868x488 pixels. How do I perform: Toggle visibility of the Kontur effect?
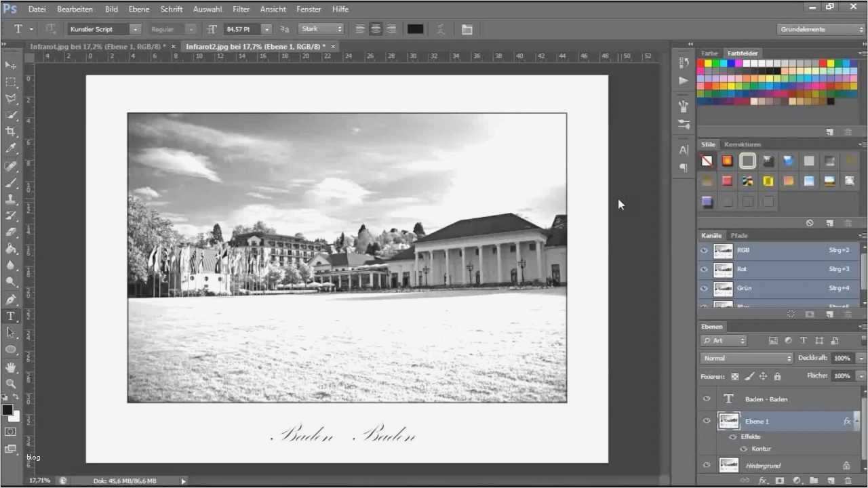point(743,449)
